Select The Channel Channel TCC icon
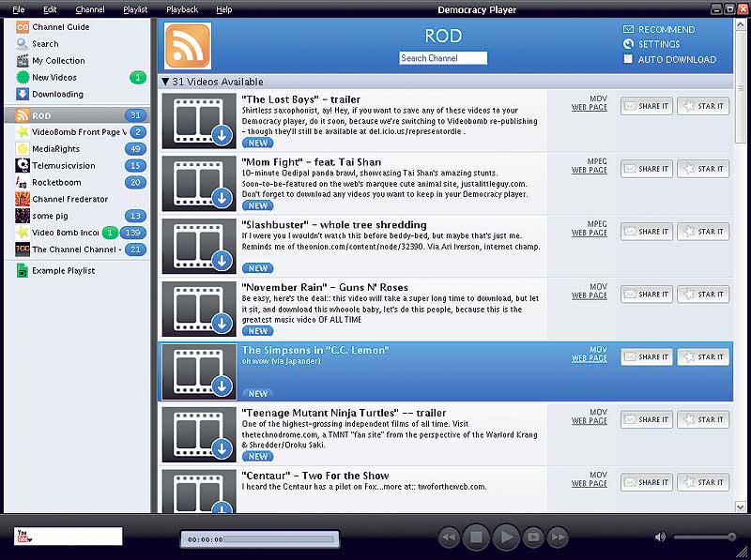751x560 pixels. pos(23,250)
